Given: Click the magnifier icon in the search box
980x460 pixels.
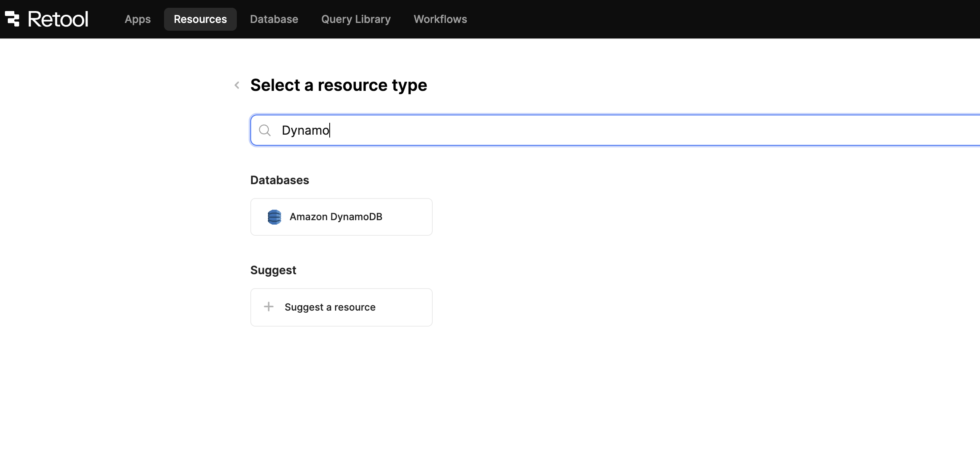Looking at the screenshot, I should coord(265,130).
